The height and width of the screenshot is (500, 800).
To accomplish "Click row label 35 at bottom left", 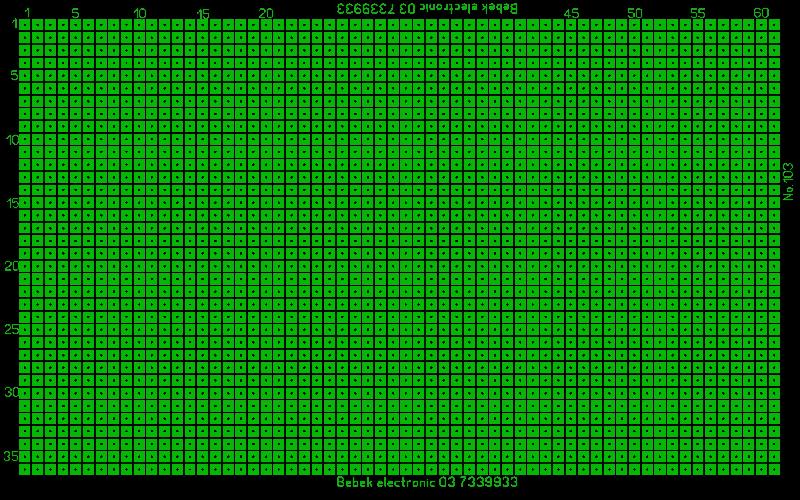I will 11,456.
